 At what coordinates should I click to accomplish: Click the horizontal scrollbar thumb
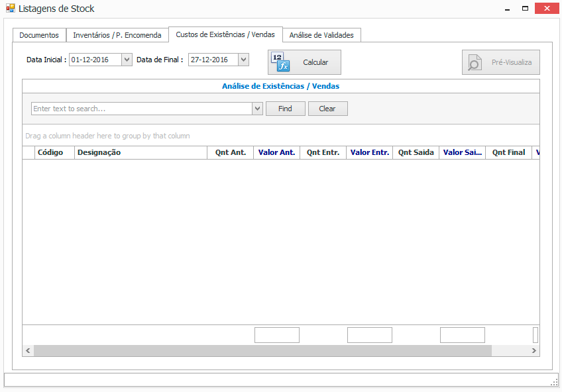click(262, 351)
